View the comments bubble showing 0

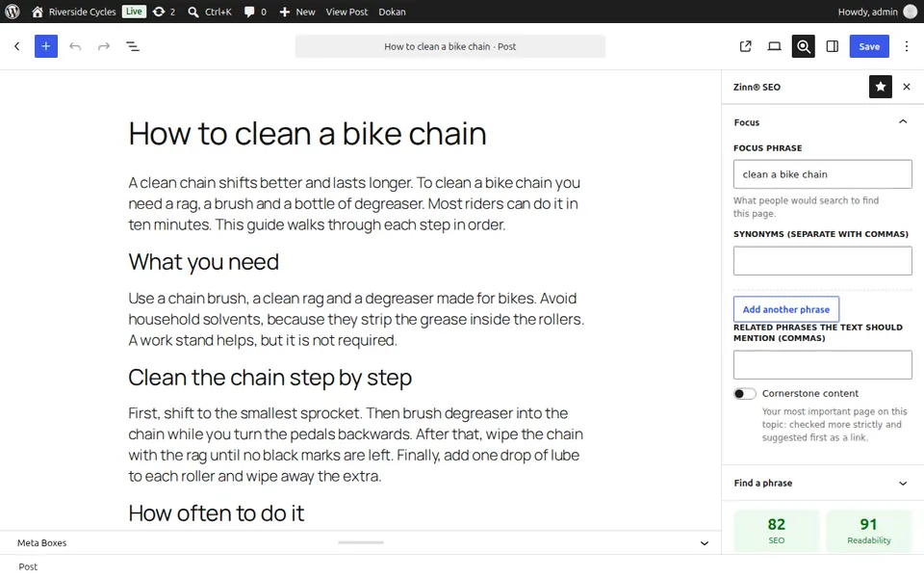[x=255, y=12]
